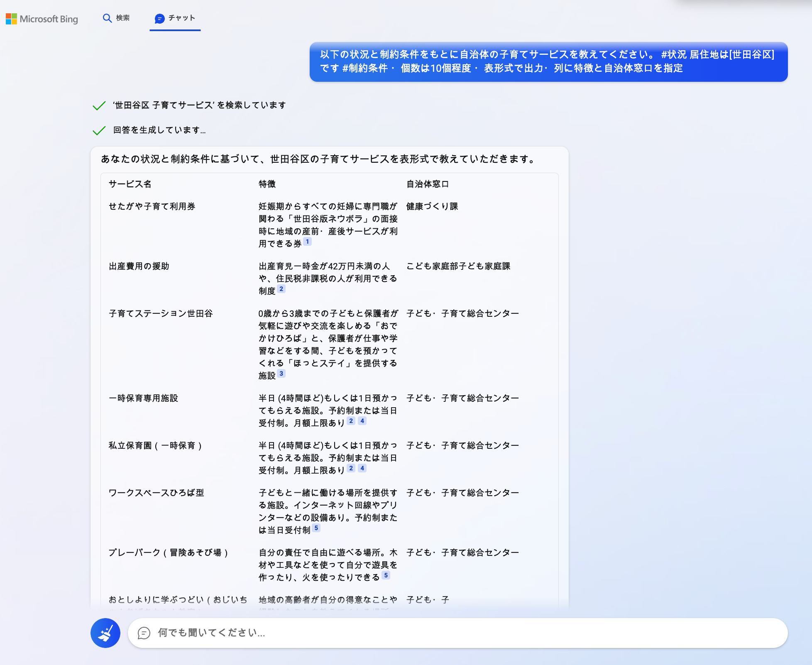Click the 自治体窓口 column header
The height and width of the screenshot is (665, 812).
(x=427, y=184)
